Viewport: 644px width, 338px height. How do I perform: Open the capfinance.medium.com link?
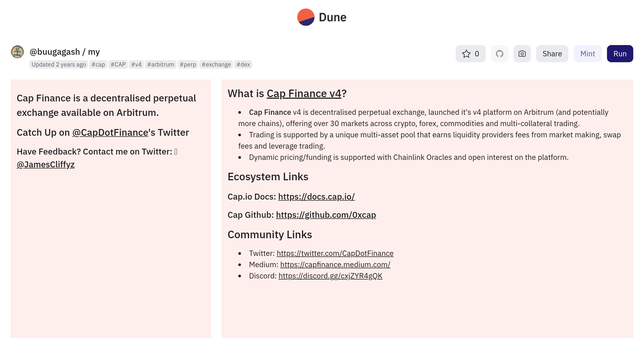[335, 264]
